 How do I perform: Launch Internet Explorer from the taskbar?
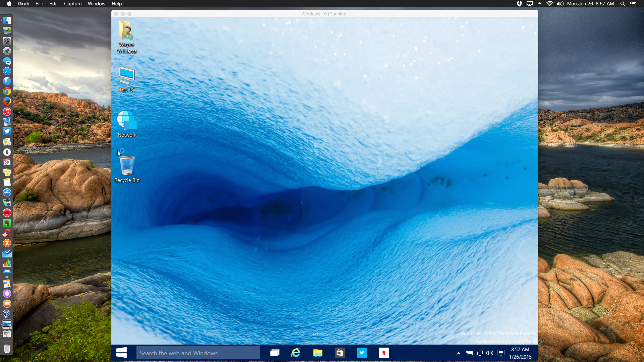(296, 353)
